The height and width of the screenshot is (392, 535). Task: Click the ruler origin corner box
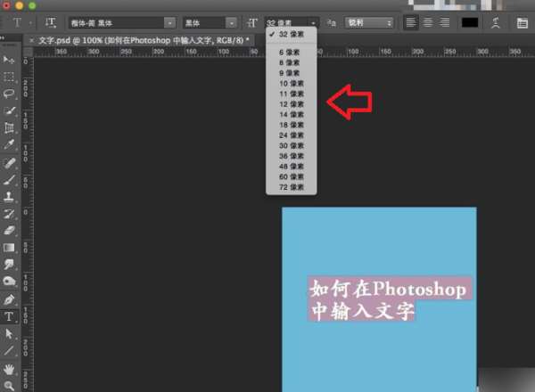point(28,52)
